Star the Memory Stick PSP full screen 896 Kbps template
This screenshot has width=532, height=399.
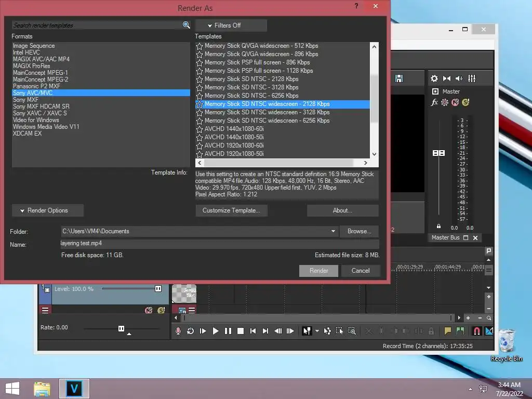tap(199, 62)
